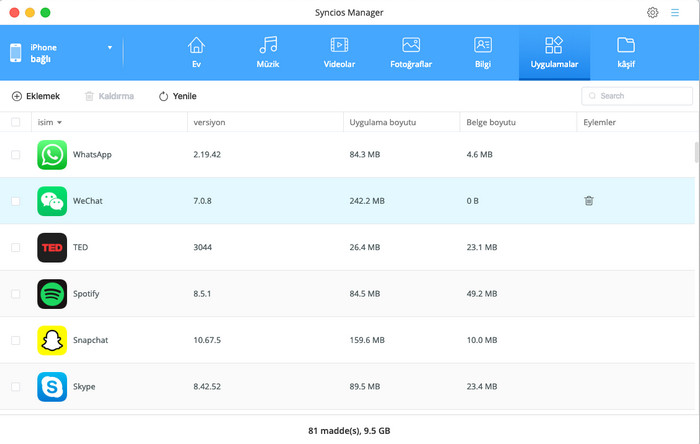The height and width of the screenshot is (444, 700).
Task: Click the iPhone device icon
Action: (16, 53)
